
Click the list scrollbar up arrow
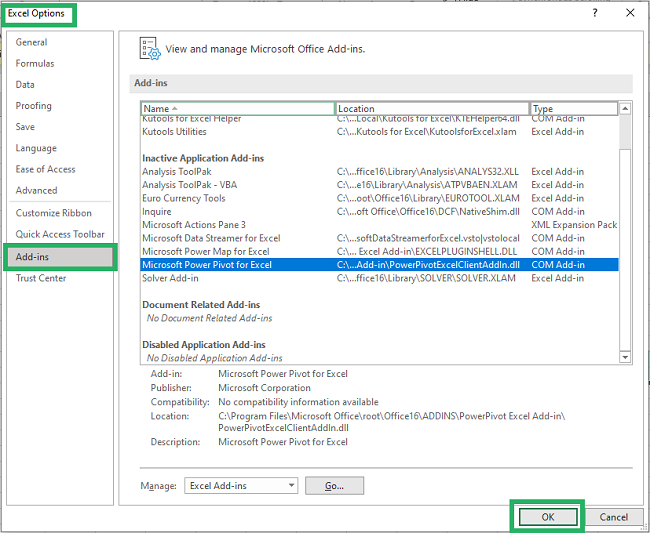tap(625, 108)
